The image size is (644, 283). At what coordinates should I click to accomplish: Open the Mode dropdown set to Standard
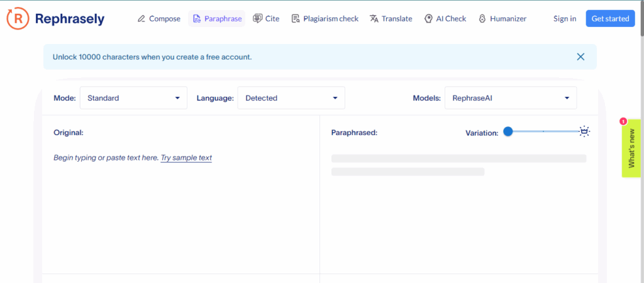[133, 98]
